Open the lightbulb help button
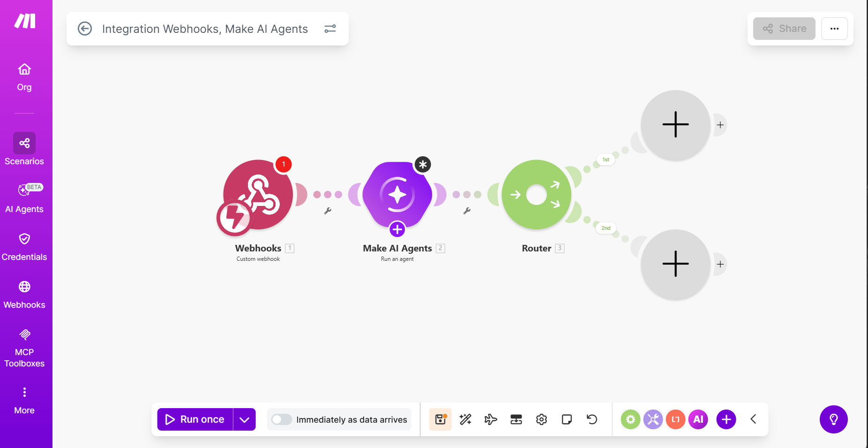The height and width of the screenshot is (448, 868). click(834, 419)
